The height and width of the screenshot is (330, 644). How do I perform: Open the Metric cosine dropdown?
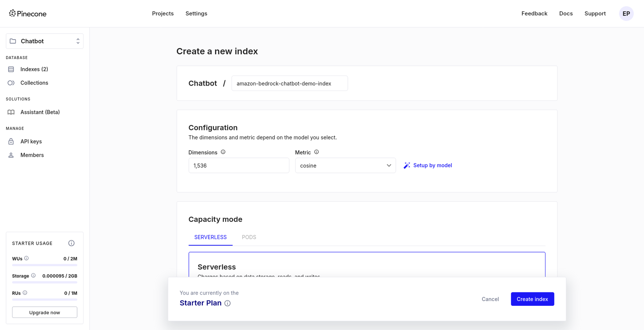click(x=345, y=166)
